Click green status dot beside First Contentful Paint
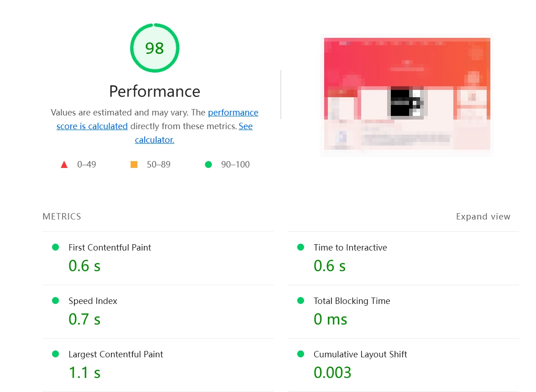The image size is (536, 392). click(56, 247)
